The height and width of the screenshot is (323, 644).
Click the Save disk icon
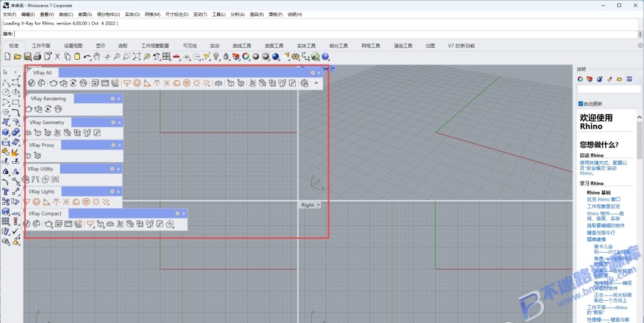click(27, 56)
